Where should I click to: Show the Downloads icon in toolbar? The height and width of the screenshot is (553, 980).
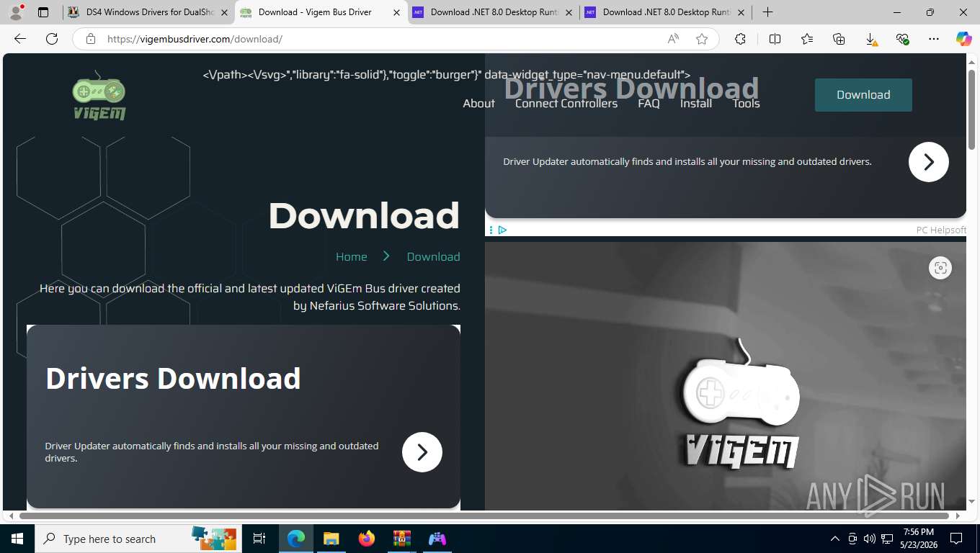(x=870, y=40)
